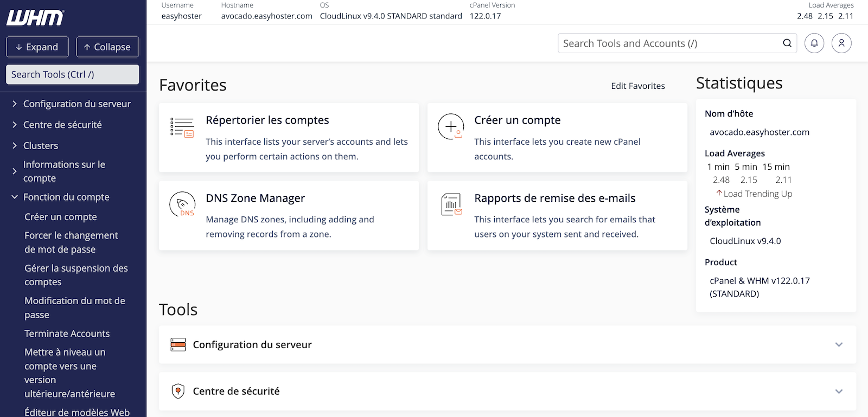Click the Load Trending Up arrow icon
This screenshot has height=417, width=868.
coord(719,193)
